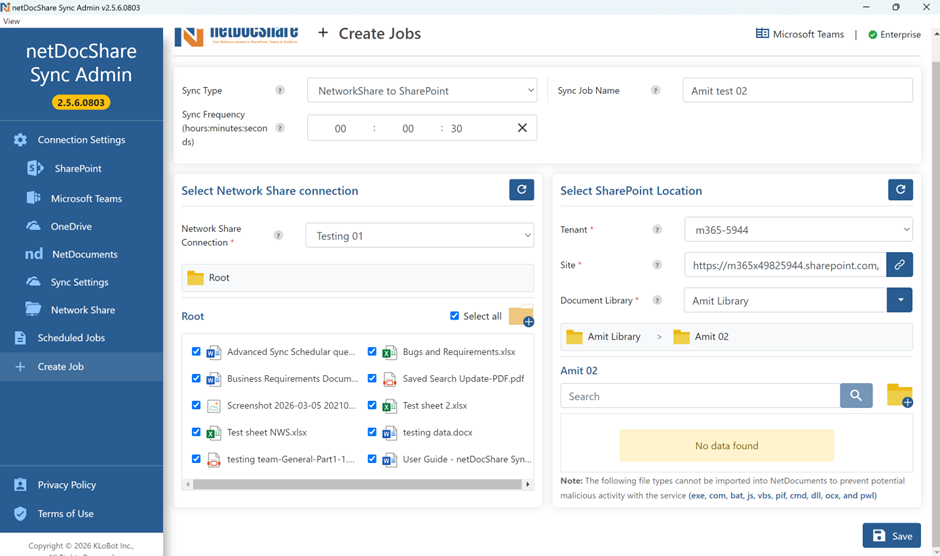Click the seconds value 30 in frequency
The width and height of the screenshot is (940, 556).
[457, 128]
